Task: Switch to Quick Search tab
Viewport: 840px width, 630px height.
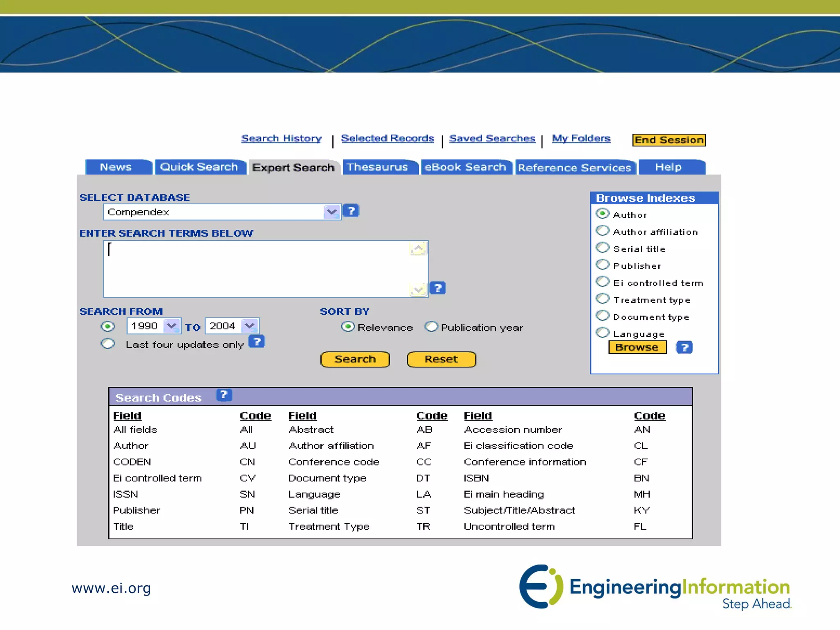Action: point(199,167)
